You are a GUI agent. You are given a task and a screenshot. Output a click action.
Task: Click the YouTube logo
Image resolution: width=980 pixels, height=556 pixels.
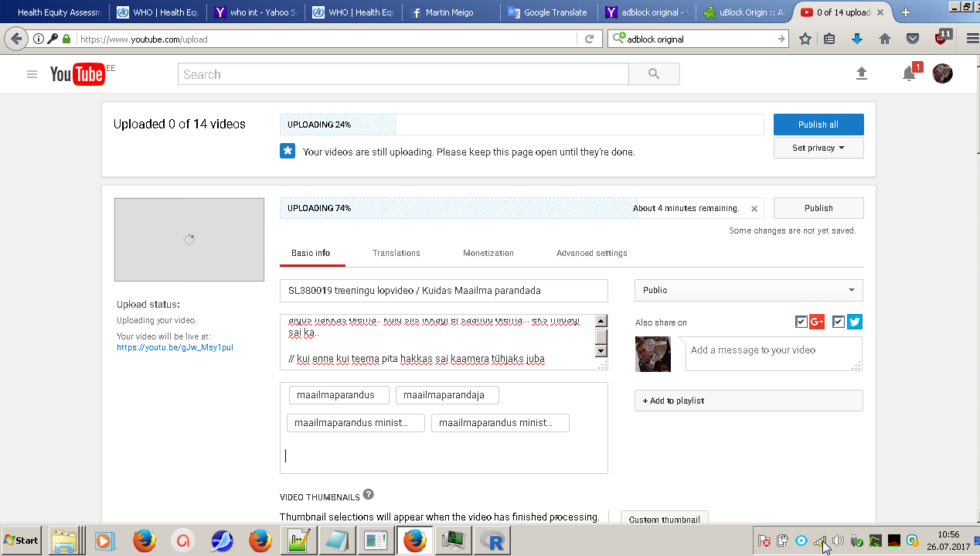77,74
